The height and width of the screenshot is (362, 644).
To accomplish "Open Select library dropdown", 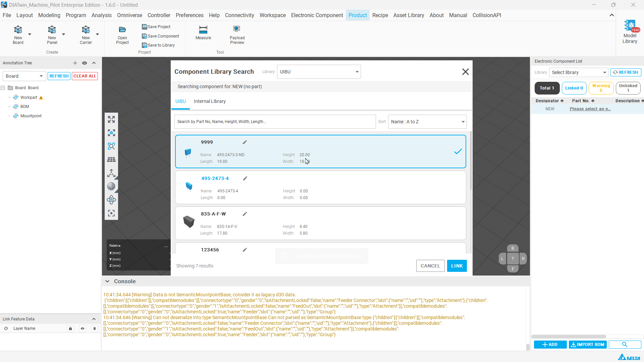I will click(x=579, y=72).
